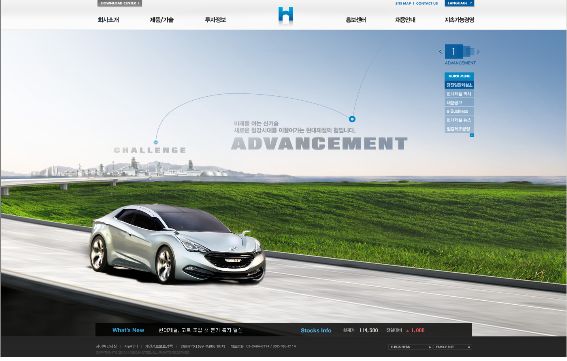Select the blue number 1 slide box
Screen dimensions: 567x361
click(453, 51)
